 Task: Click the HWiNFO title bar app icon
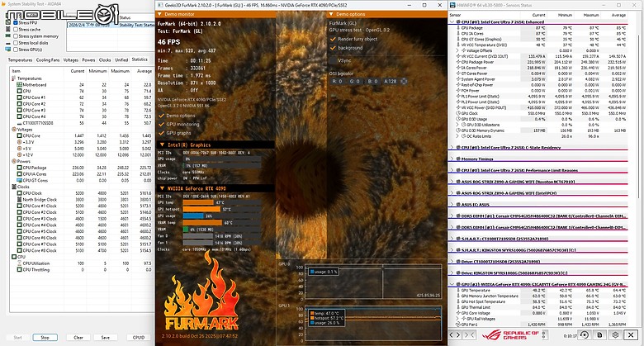(x=452, y=5)
